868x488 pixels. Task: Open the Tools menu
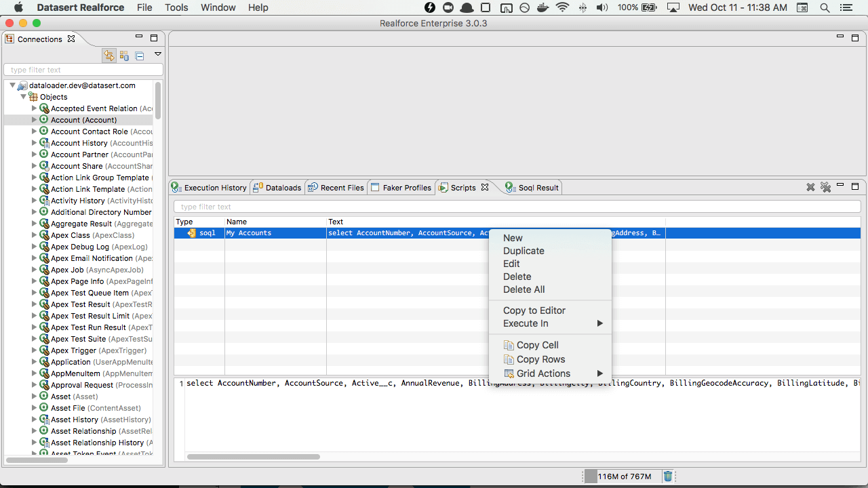[x=176, y=7]
